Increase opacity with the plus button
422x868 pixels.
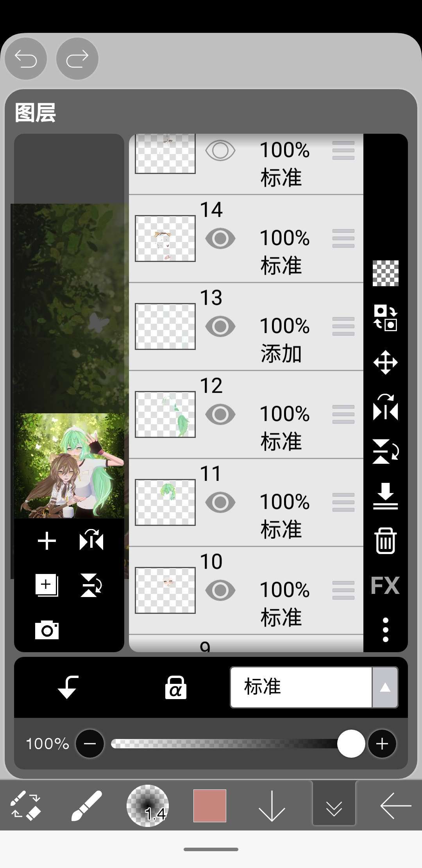[382, 744]
